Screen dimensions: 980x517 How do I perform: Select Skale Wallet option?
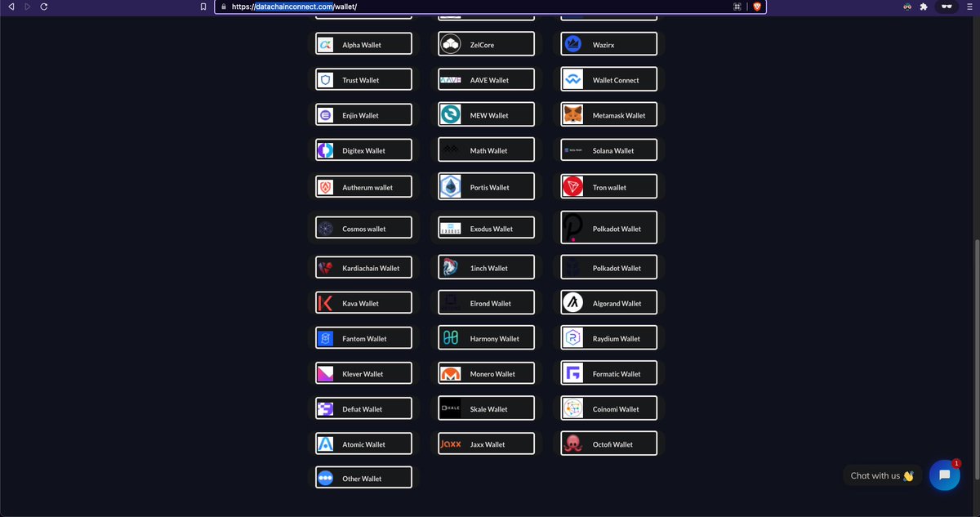tap(486, 409)
